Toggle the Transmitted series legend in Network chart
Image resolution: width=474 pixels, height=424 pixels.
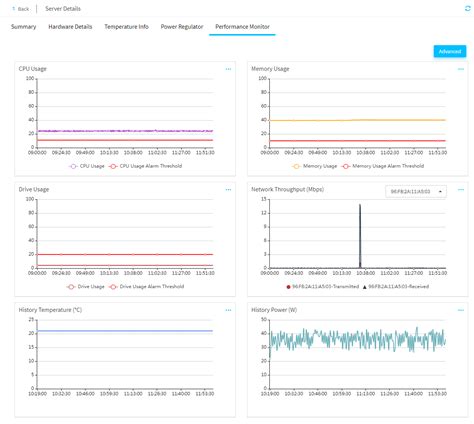click(323, 286)
